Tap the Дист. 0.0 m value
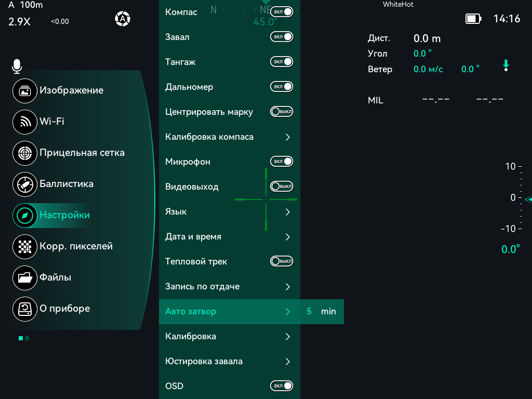This screenshot has height=399, width=532. pyautogui.click(x=427, y=38)
